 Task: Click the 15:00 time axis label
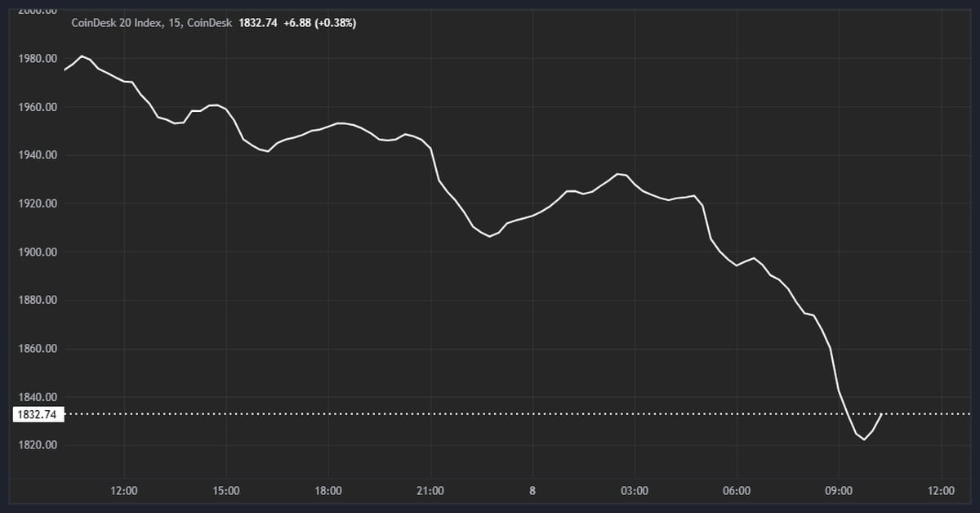pyautogui.click(x=226, y=491)
